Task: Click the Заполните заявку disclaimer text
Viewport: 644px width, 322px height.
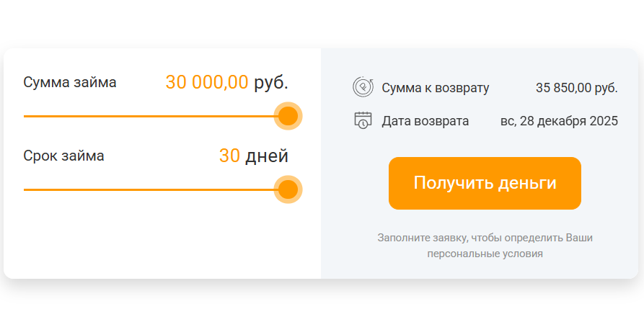Action: pyautogui.click(x=485, y=245)
